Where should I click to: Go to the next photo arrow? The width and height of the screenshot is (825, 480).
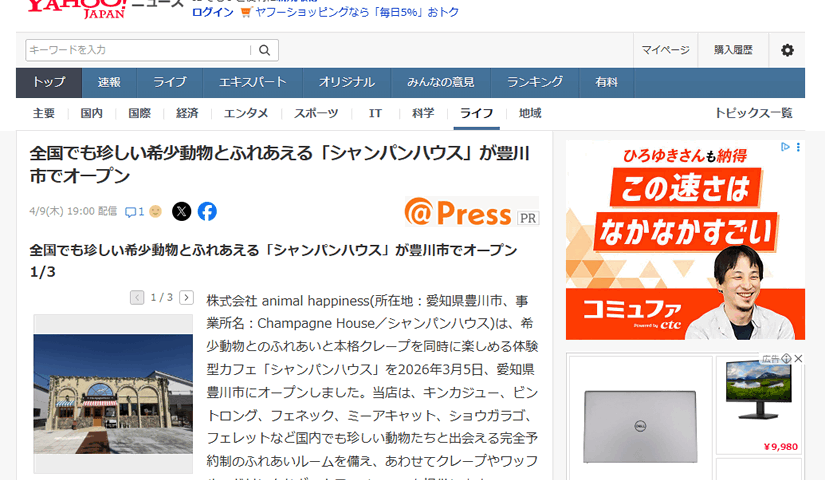click(x=186, y=297)
